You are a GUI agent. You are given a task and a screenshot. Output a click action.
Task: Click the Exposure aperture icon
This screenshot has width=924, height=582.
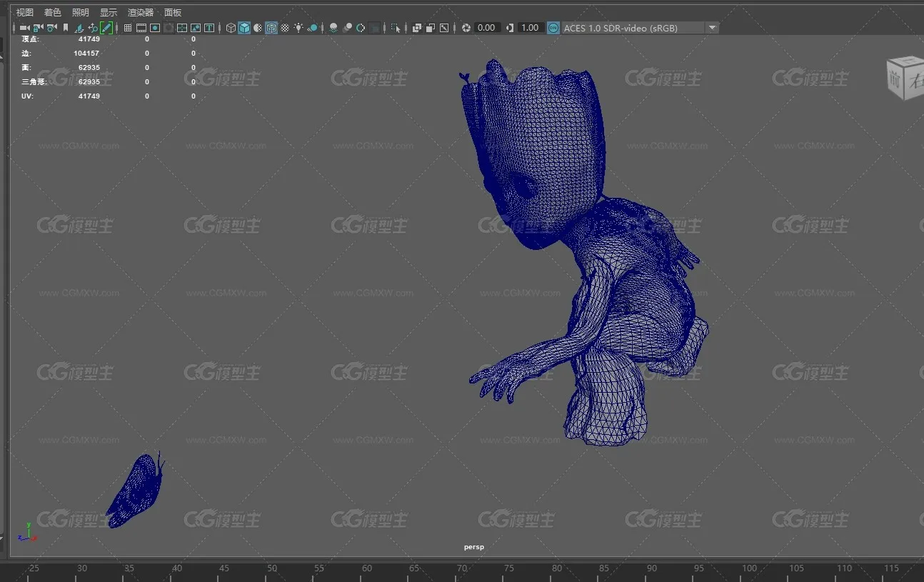[466, 28]
